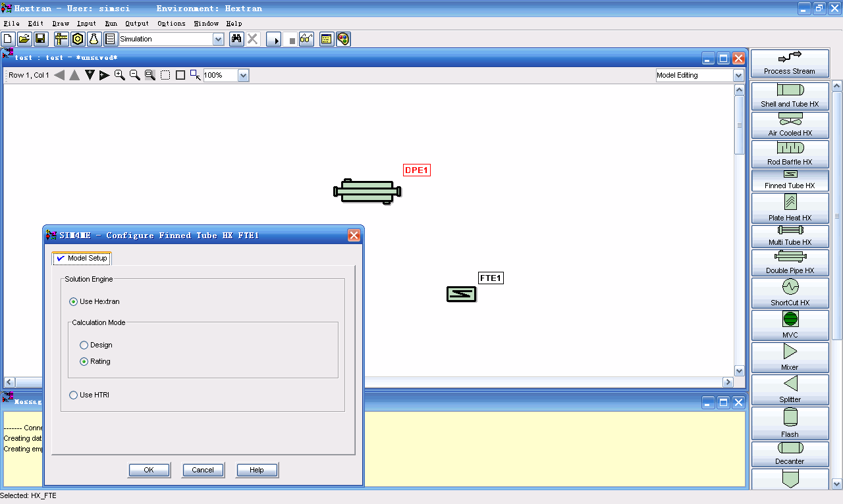Pick the Splitter unit from palette
Image resolution: width=843 pixels, height=504 pixels.
click(x=790, y=390)
